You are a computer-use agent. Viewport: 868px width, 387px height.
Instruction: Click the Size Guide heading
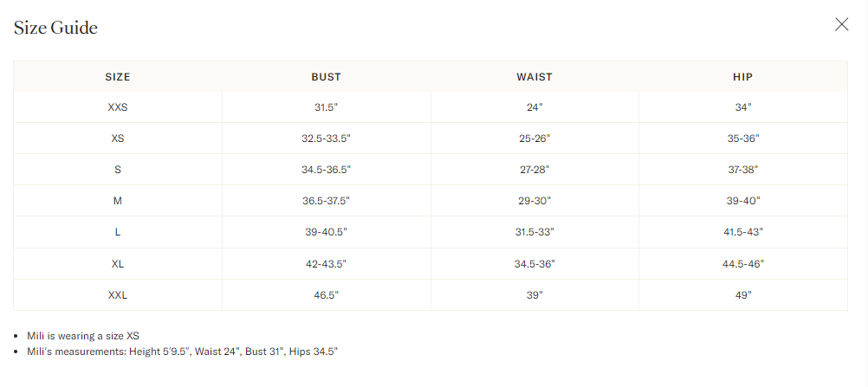point(55,28)
